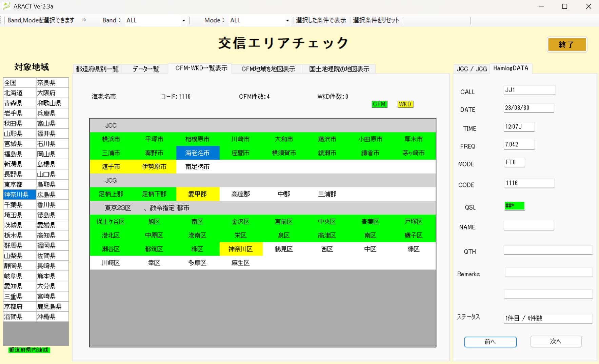Select 全国 in the region list
This screenshot has height=364, width=599.
tap(19, 83)
